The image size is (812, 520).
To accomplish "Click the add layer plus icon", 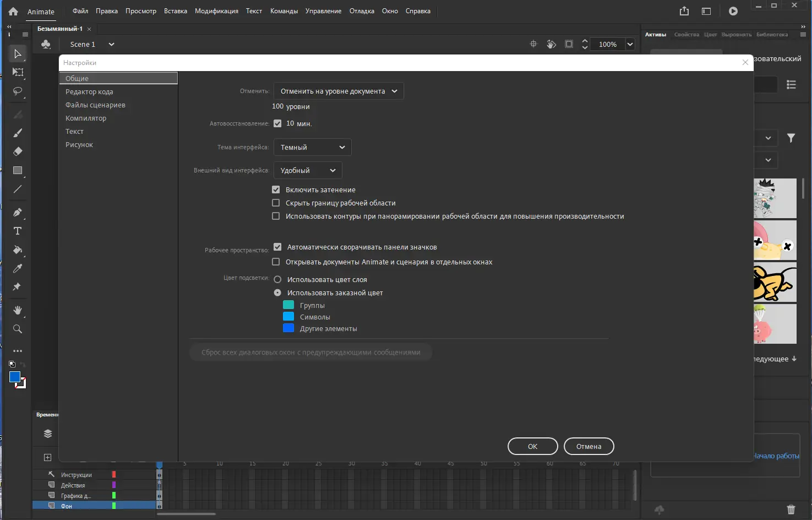I will tap(48, 457).
